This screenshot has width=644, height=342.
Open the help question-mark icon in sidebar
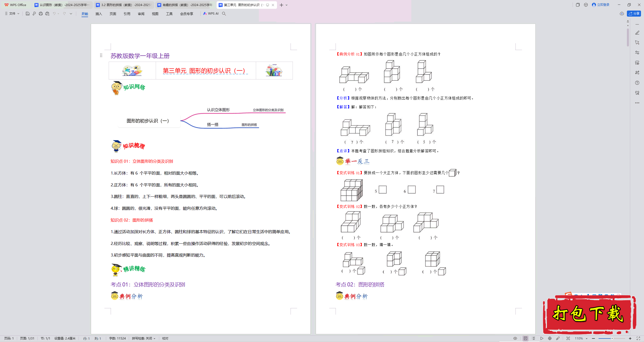(x=637, y=83)
